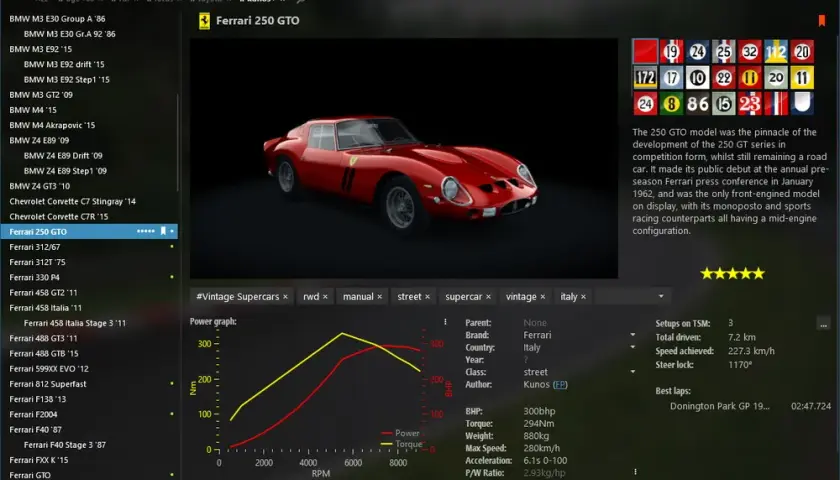Select the white number 10 skin

coord(698,78)
